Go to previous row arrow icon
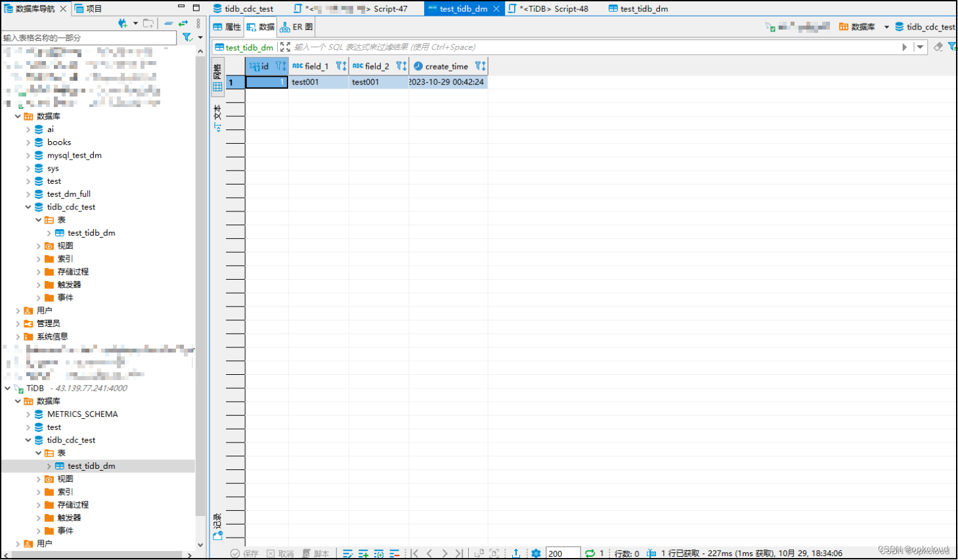Viewport: 958px width, 560px height. point(429,553)
